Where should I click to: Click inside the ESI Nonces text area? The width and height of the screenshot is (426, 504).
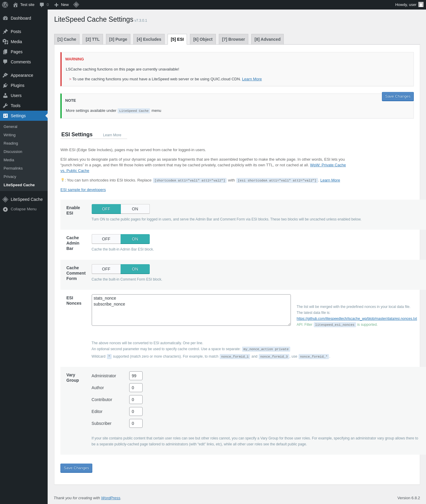click(191, 310)
